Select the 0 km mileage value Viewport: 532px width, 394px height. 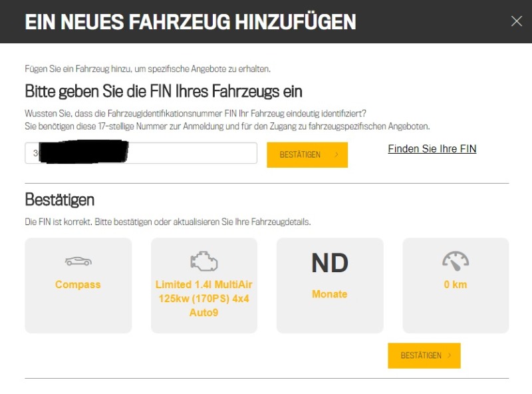(x=456, y=285)
